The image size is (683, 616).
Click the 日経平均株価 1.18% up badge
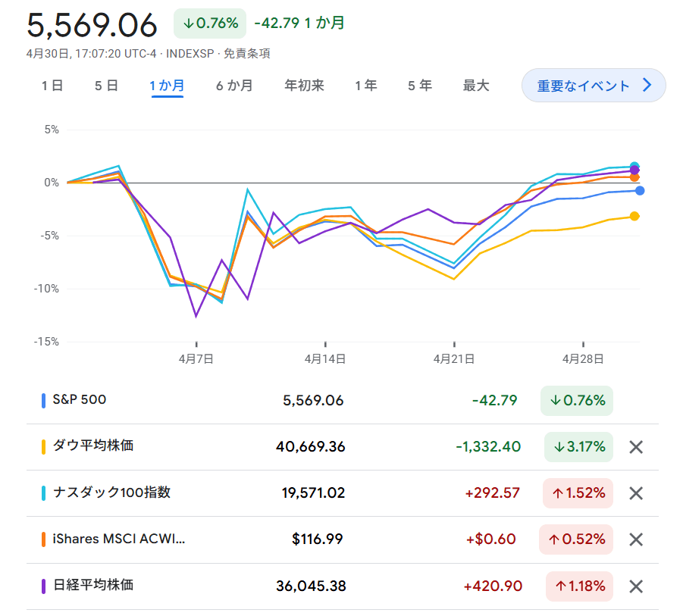click(x=579, y=586)
